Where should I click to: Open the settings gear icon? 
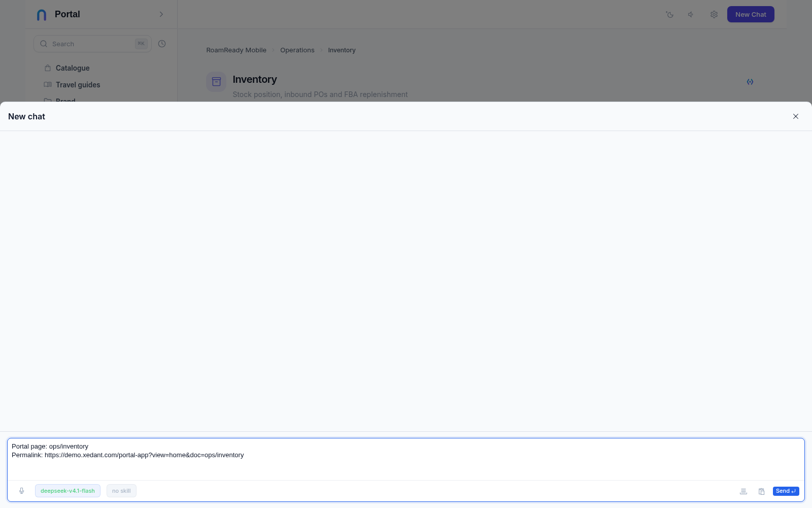(714, 14)
